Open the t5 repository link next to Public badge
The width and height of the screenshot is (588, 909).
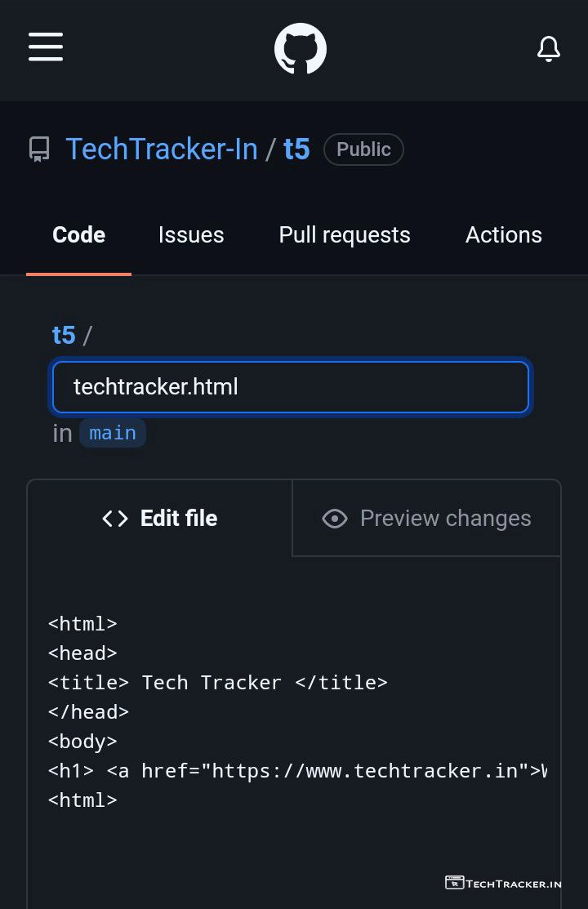click(x=296, y=149)
